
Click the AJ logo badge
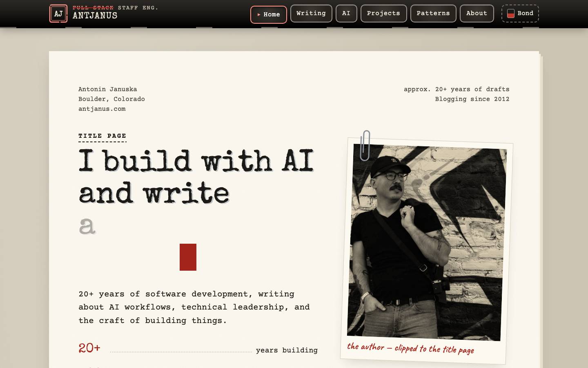pyautogui.click(x=58, y=13)
